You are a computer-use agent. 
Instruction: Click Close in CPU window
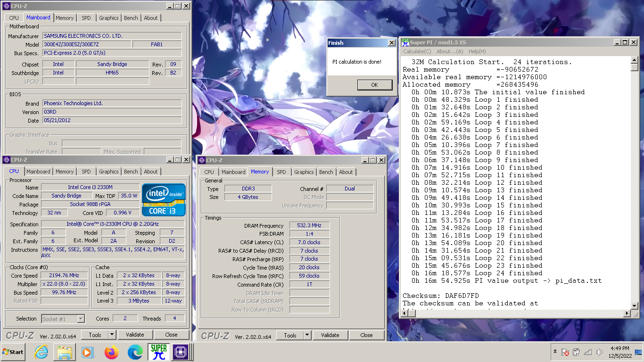(x=172, y=335)
